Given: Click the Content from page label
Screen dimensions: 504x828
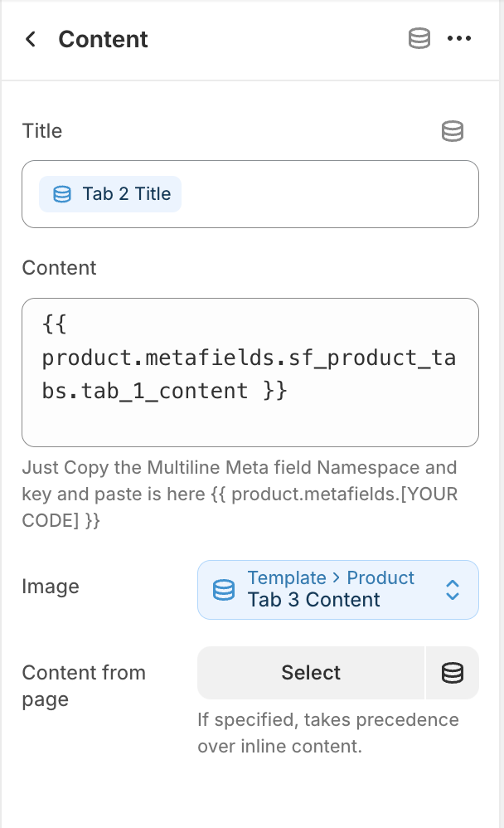Looking at the screenshot, I should (x=83, y=686).
